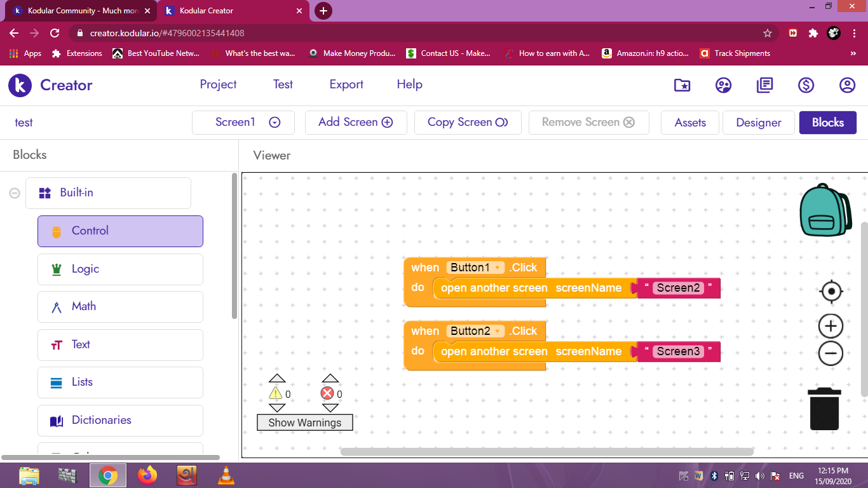Zoom in with the plus icon
This screenshot has height=488, width=868.
(831, 326)
